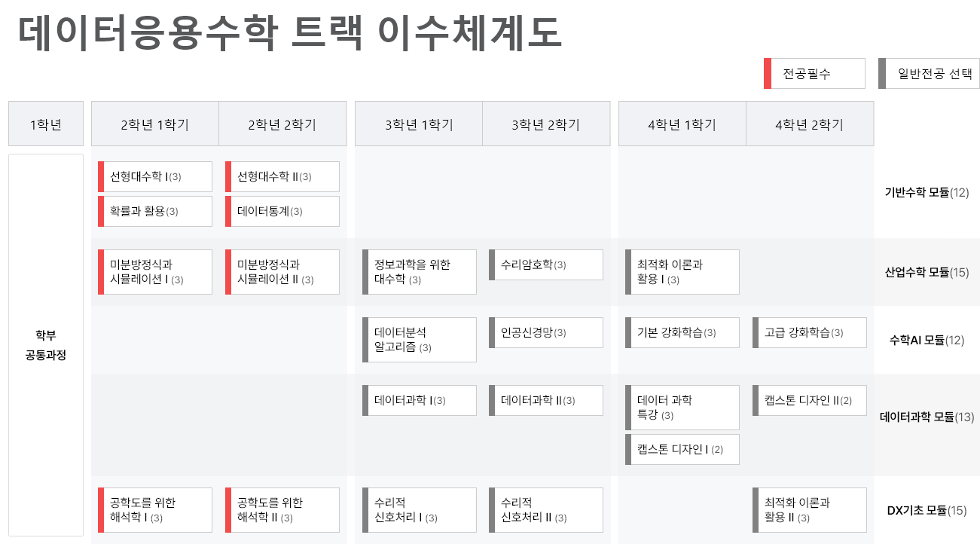980x544 pixels.
Task: Click the 선형대수학 I course box
Action: coord(155,177)
